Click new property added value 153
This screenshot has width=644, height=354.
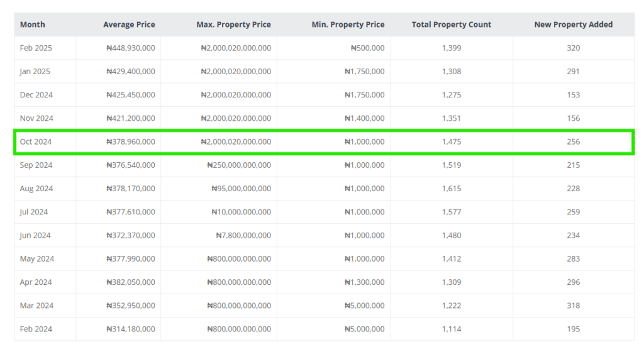[x=574, y=95]
